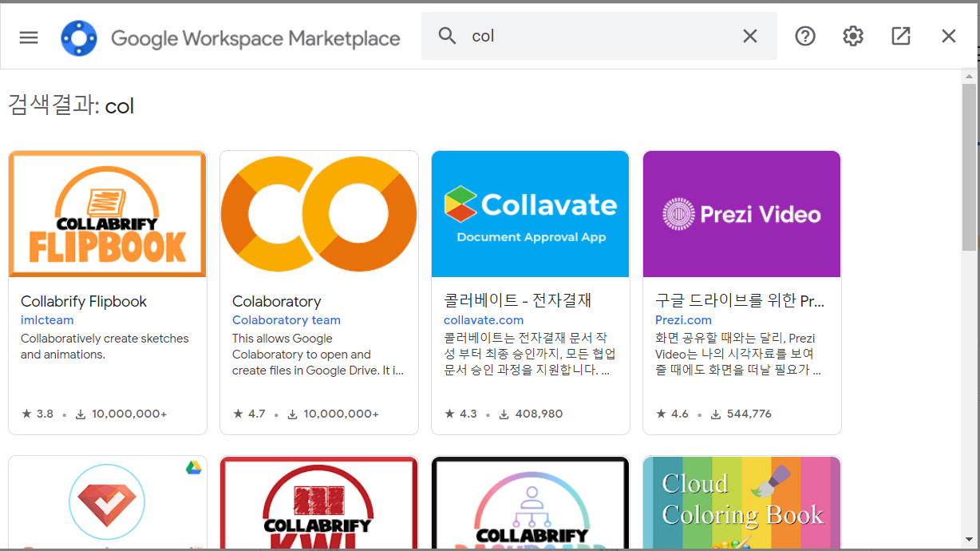
Task: Open Marketplace in new window icon
Action: coord(901,36)
